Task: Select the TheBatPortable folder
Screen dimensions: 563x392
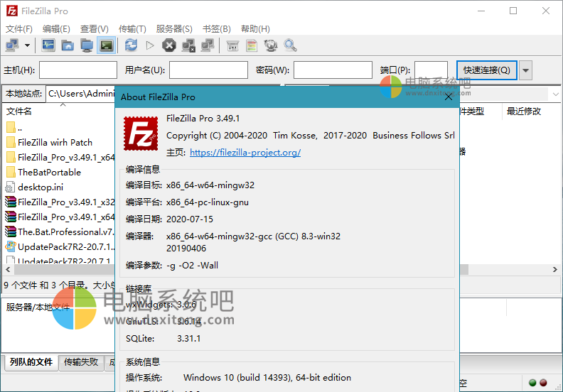Action: coord(44,172)
